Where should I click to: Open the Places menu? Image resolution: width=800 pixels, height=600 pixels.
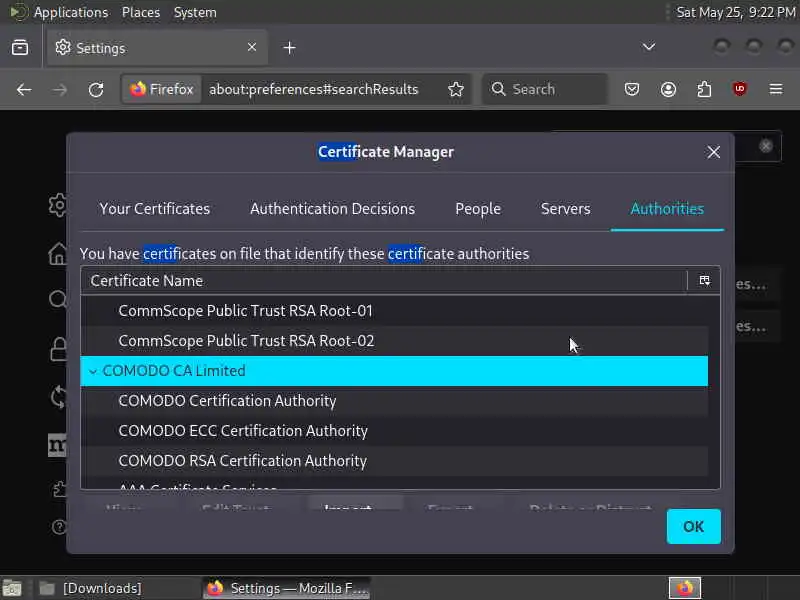coord(141,12)
